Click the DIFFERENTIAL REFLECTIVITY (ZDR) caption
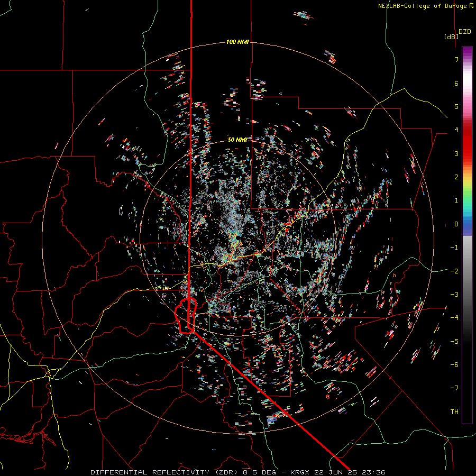The image size is (476, 476). tap(165, 472)
